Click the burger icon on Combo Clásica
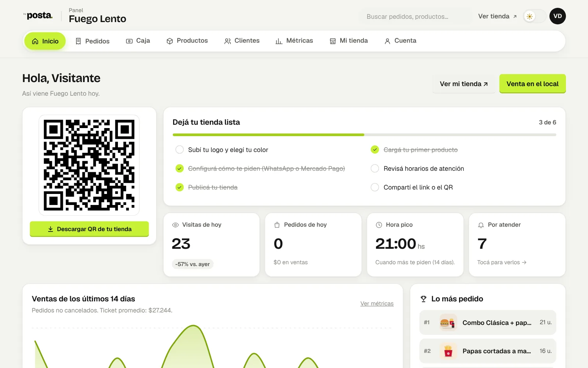This screenshot has width=588, height=368. [x=448, y=323]
